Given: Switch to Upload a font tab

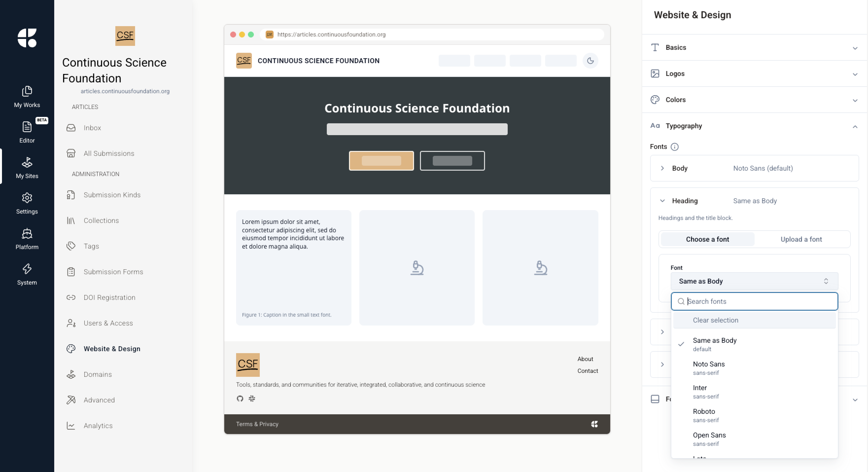Looking at the screenshot, I should (x=801, y=239).
